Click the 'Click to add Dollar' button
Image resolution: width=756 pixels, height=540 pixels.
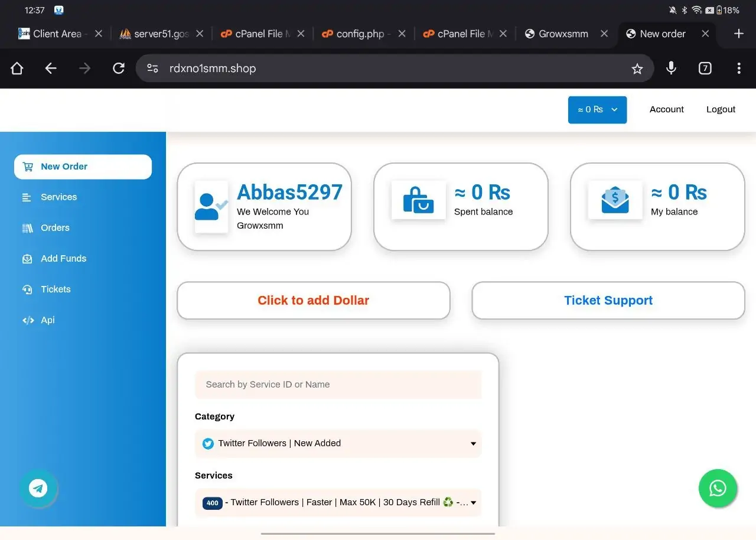[x=313, y=301]
